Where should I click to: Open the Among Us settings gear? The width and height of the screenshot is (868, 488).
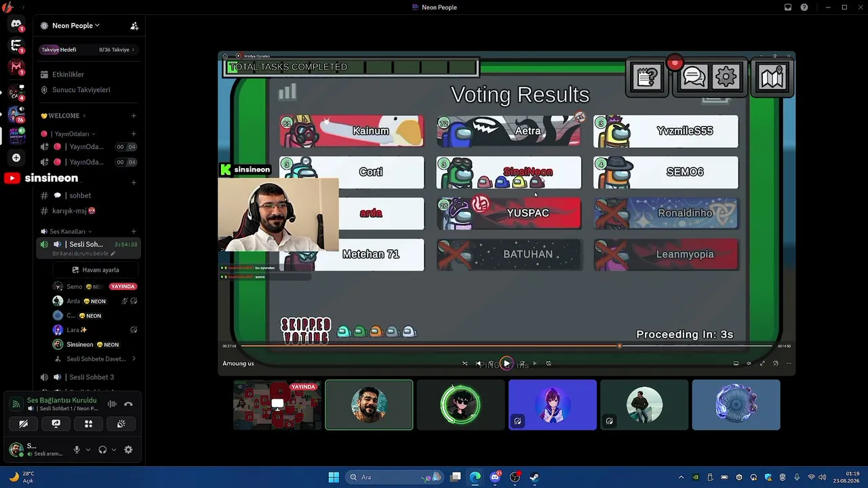pos(726,77)
